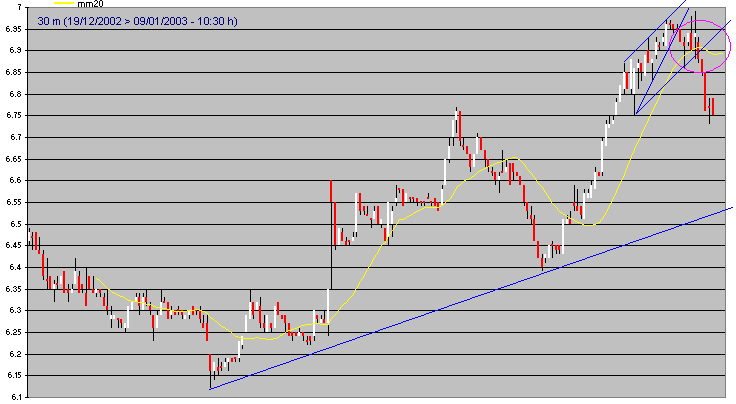Select the last red candle near 6.75

tap(713, 107)
